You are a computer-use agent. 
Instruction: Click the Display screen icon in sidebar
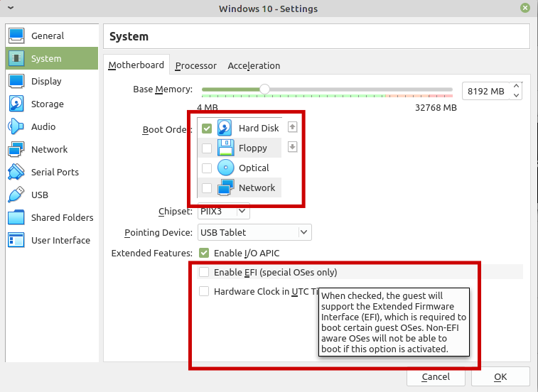point(16,81)
